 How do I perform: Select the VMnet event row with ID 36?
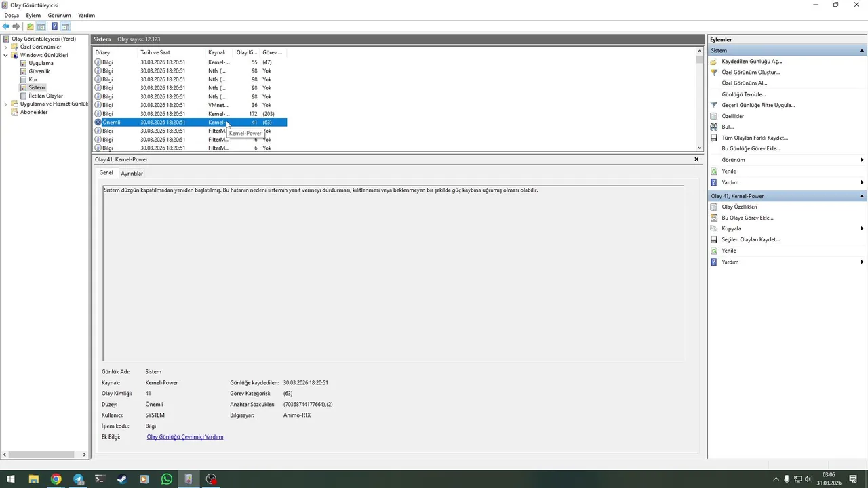[x=190, y=105]
